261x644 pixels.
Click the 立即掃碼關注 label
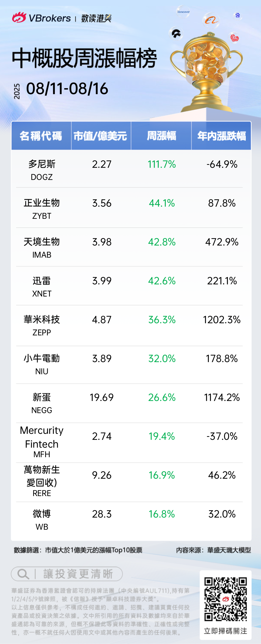tap(226, 631)
